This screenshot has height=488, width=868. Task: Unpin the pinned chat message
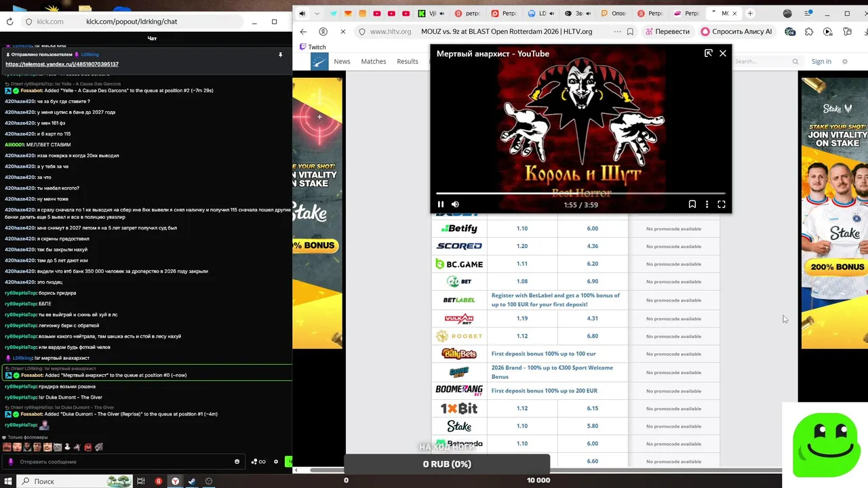280,54
